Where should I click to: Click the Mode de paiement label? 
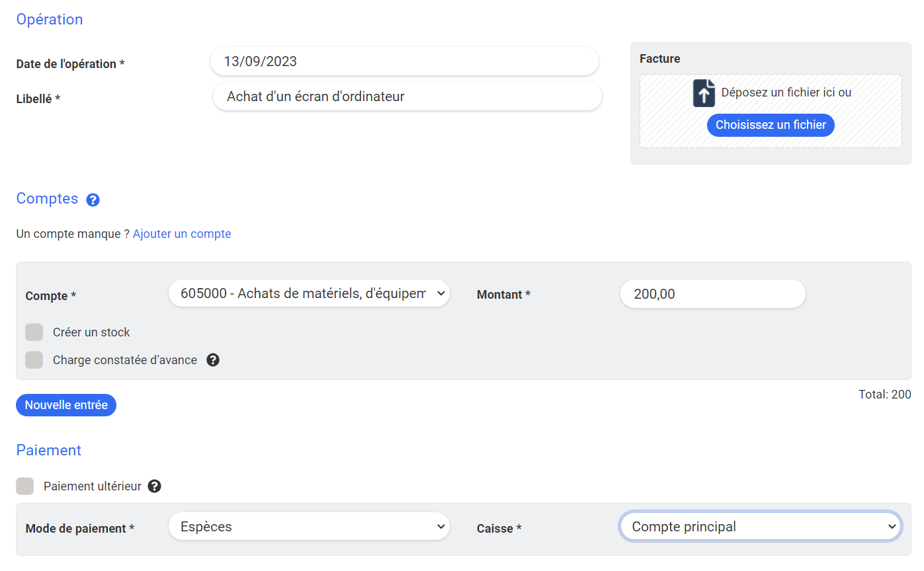pyautogui.click(x=80, y=529)
